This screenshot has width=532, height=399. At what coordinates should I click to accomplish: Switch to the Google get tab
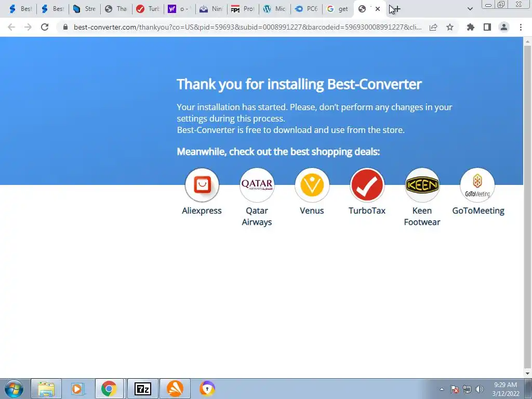coord(338,9)
